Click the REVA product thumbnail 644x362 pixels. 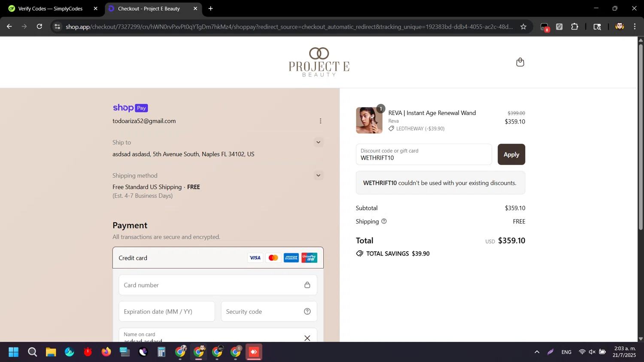tap(369, 121)
